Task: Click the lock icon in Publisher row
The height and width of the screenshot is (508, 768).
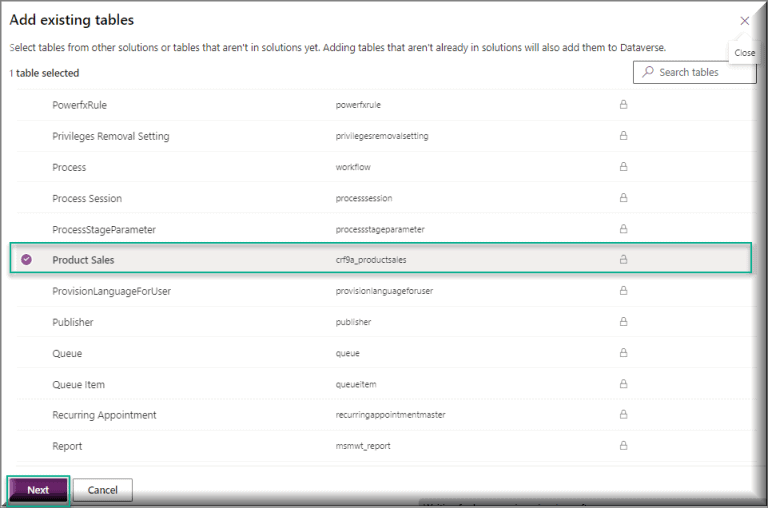Action: 624,322
